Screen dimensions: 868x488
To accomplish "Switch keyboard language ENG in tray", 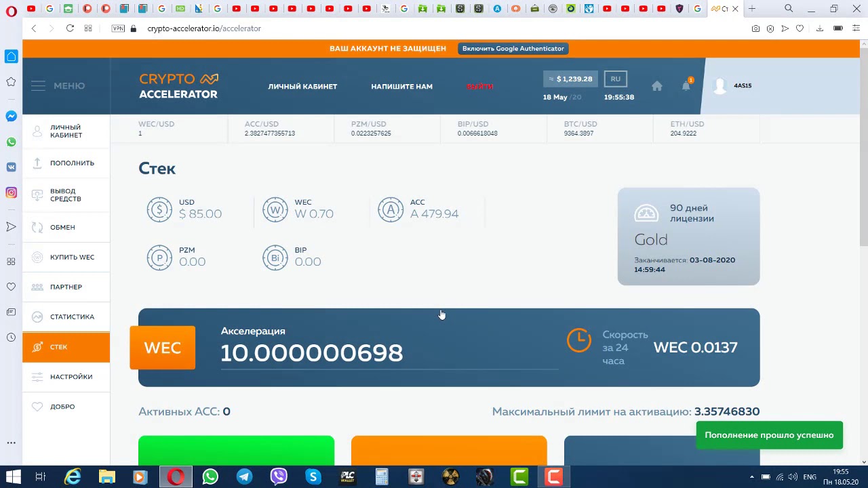I will (x=809, y=477).
